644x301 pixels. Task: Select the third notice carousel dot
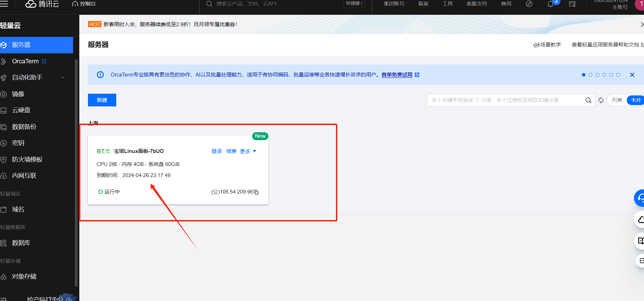pyautogui.click(x=597, y=75)
